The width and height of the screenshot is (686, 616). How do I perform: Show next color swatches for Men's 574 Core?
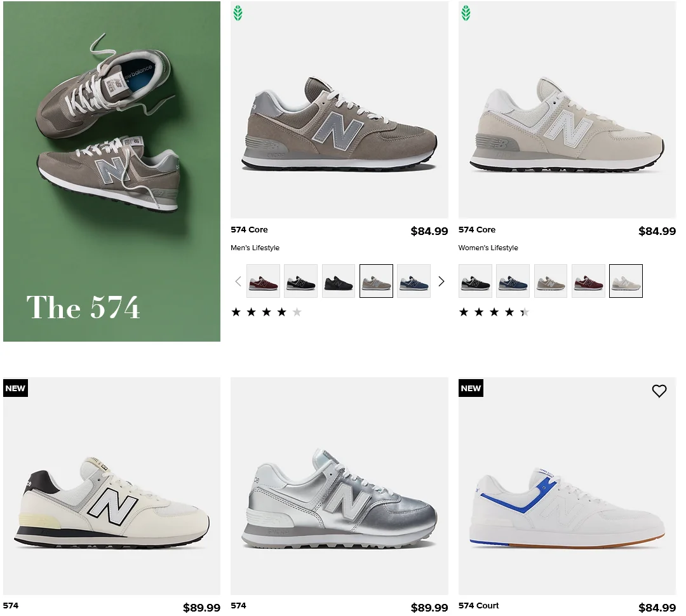(x=441, y=281)
